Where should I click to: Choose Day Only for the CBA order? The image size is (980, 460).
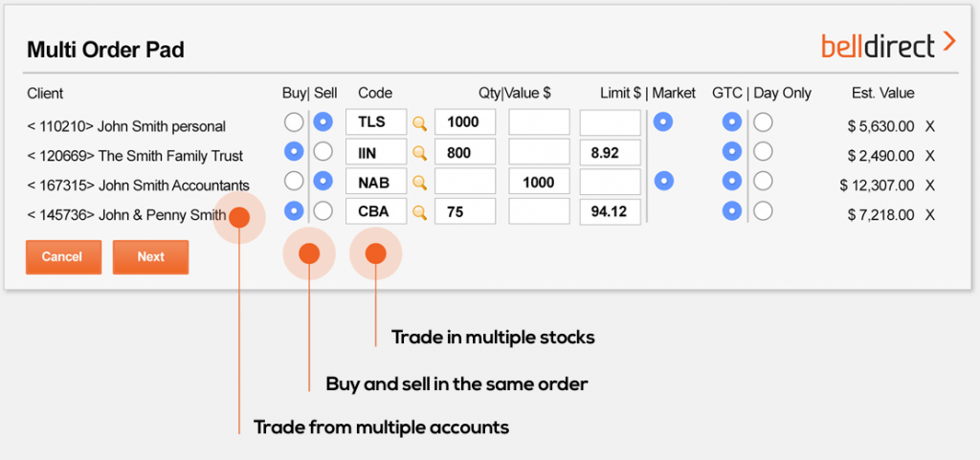point(763,211)
